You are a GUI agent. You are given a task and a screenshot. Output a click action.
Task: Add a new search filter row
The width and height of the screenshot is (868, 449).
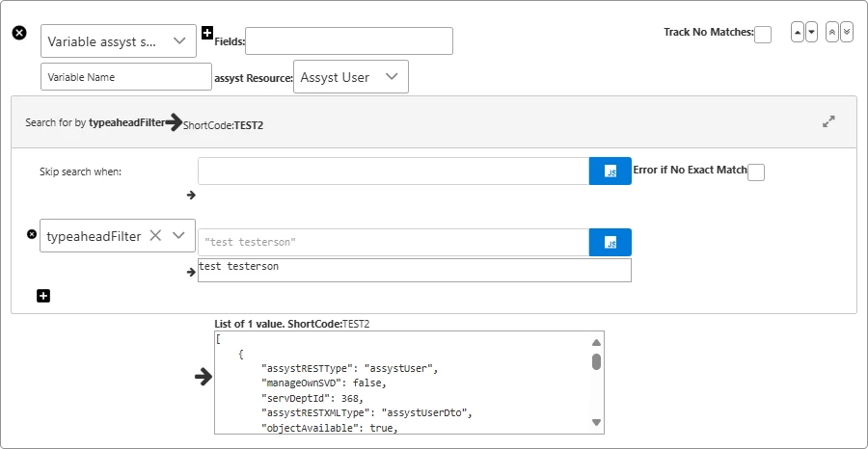pyautogui.click(x=43, y=296)
